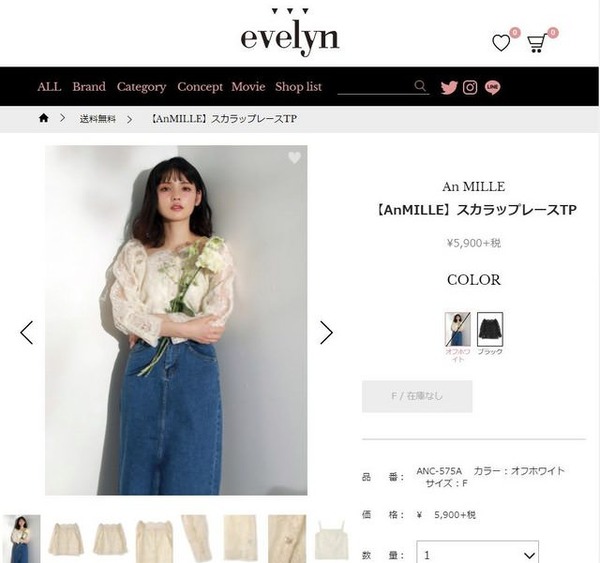This screenshot has height=563, width=600.
Task: Go to home via house icon
Action: tap(44, 118)
